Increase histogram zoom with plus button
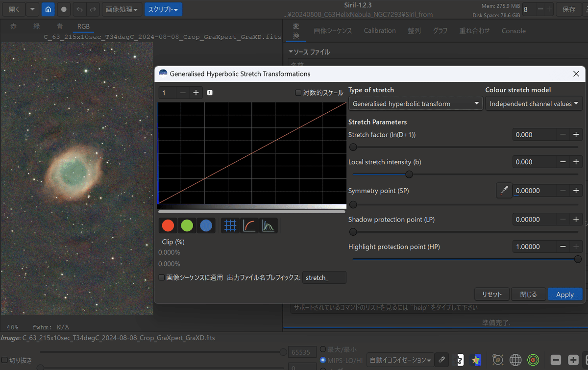 point(196,93)
